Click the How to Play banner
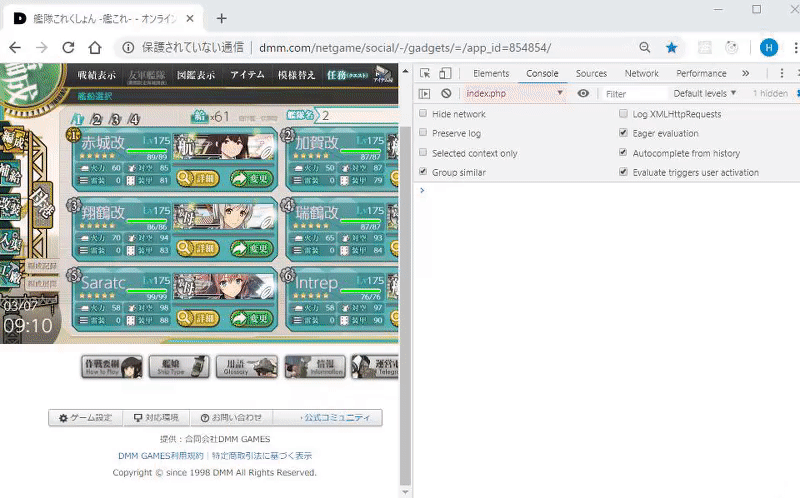The height and width of the screenshot is (498, 800). click(112, 367)
